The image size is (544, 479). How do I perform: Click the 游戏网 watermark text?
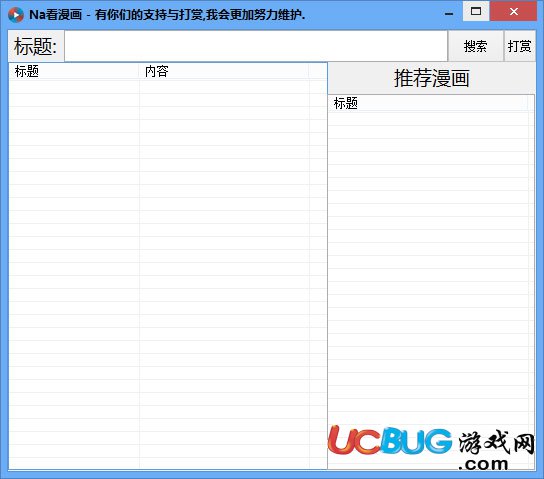[496, 442]
